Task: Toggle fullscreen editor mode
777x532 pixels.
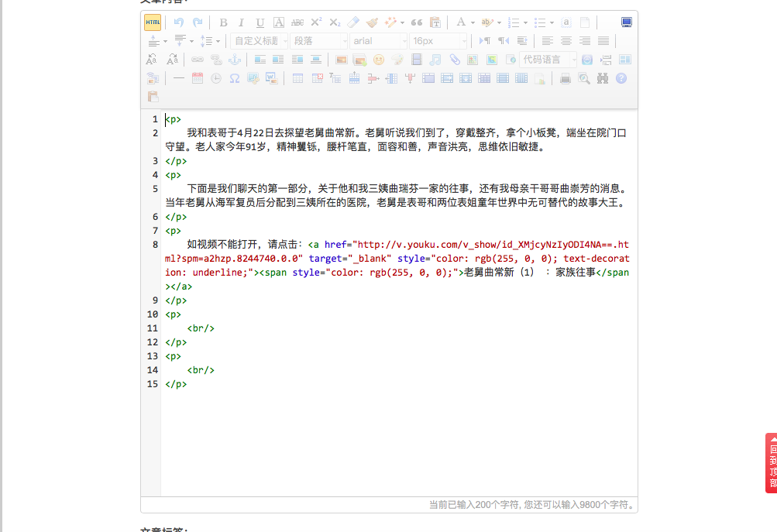Action: [x=627, y=22]
